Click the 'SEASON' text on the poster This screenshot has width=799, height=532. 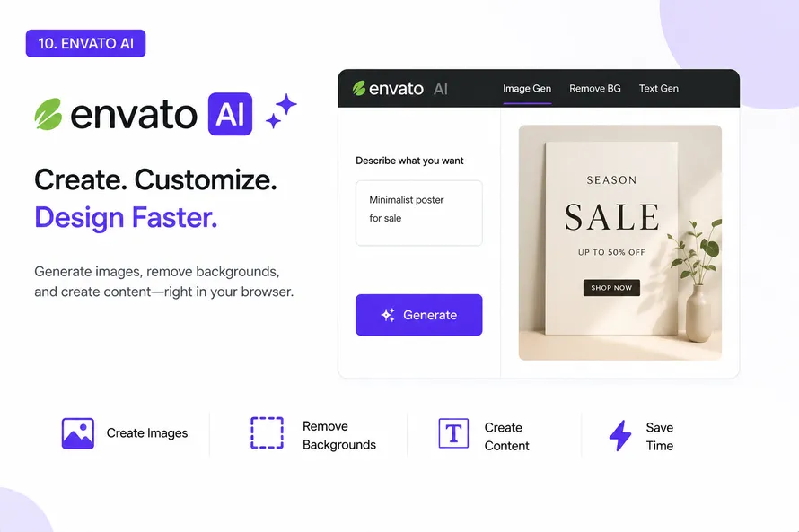tap(611, 180)
